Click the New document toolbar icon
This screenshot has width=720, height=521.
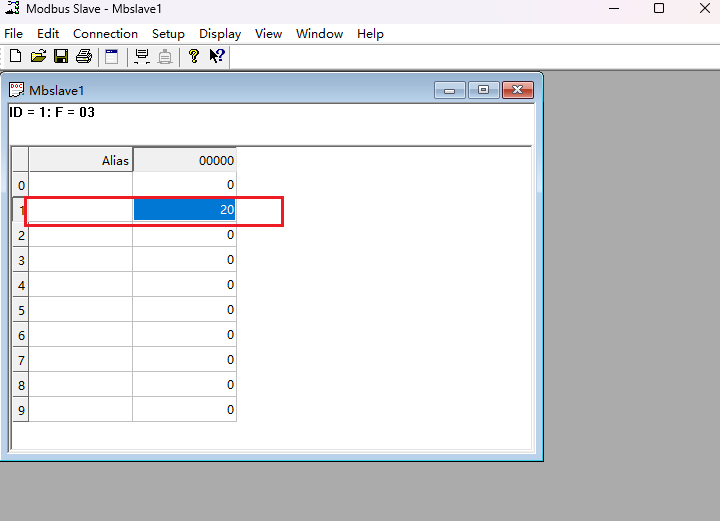[x=15, y=57]
